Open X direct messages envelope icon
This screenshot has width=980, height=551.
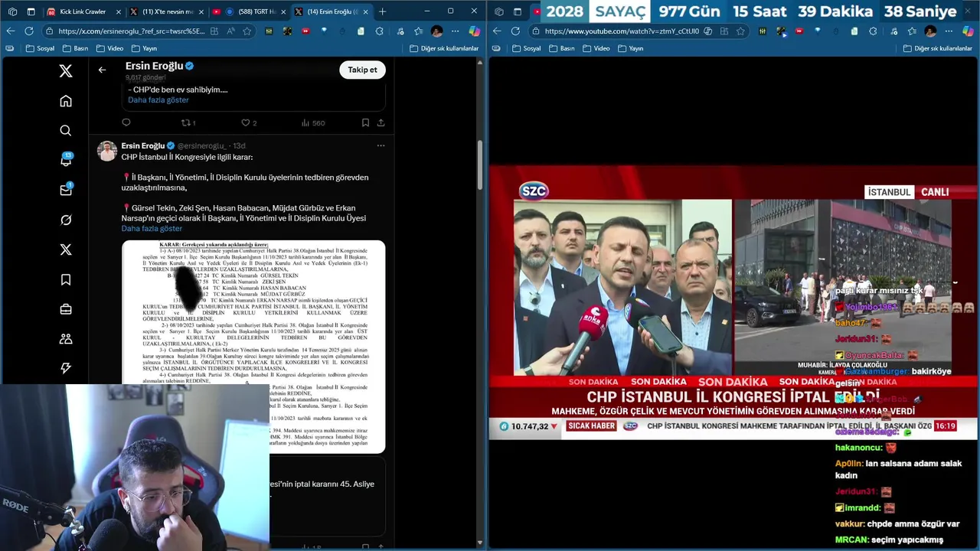pos(66,190)
